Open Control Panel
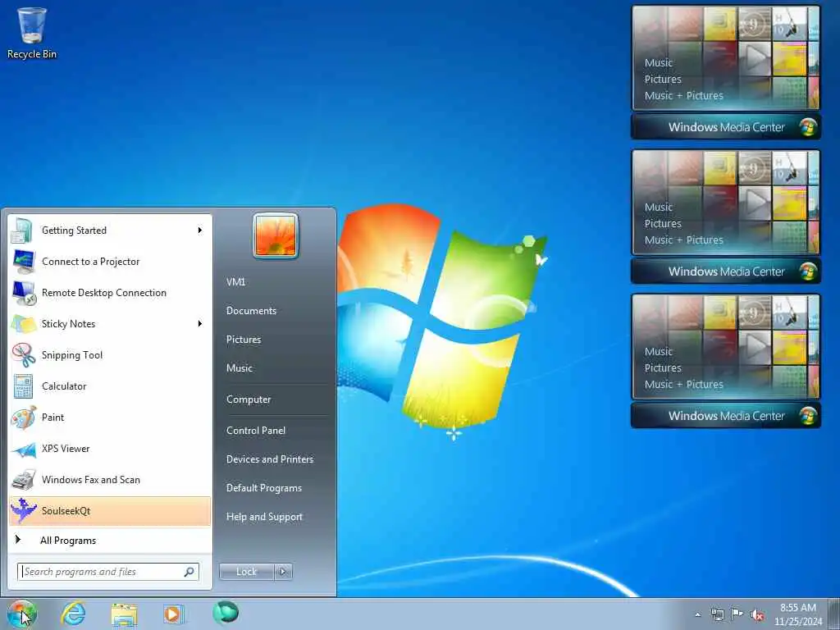 pos(256,431)
